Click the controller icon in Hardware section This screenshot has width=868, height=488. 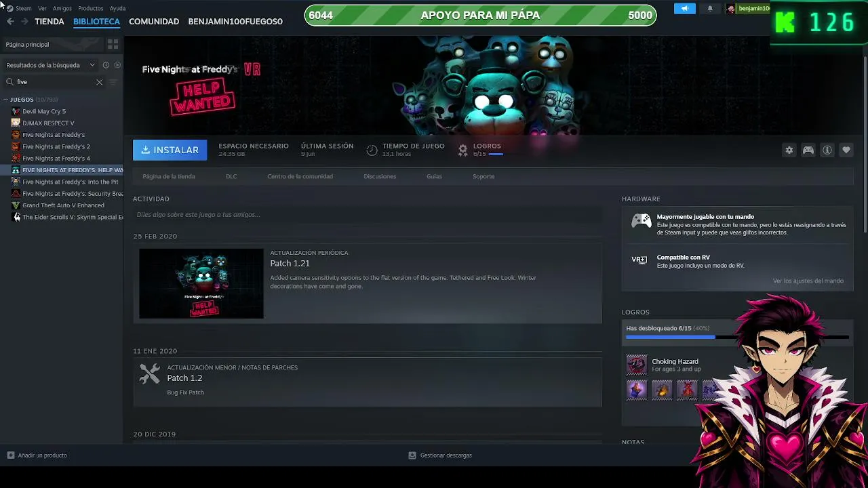[642, 221]
